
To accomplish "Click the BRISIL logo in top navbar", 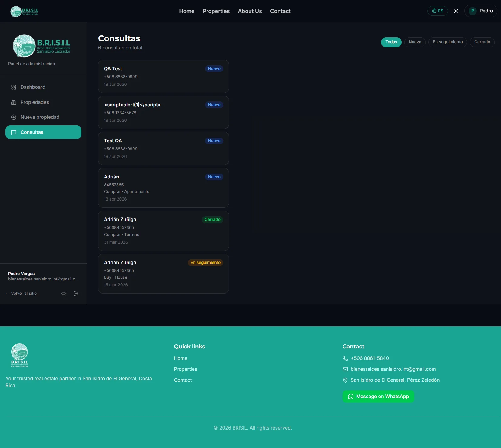I will point(25,11).
